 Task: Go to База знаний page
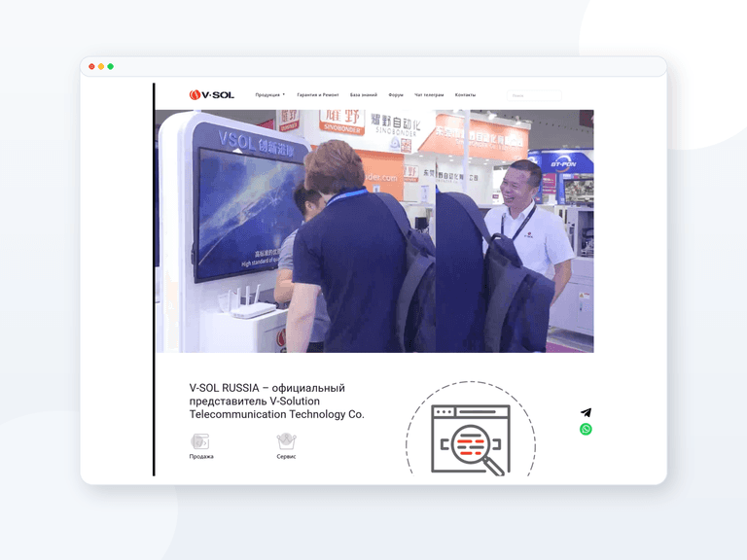[364, 94]
